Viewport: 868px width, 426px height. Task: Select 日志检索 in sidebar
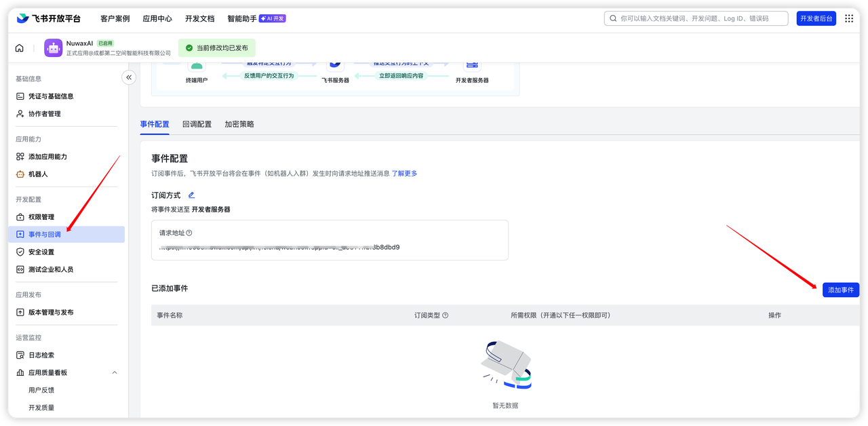point(41,355)
